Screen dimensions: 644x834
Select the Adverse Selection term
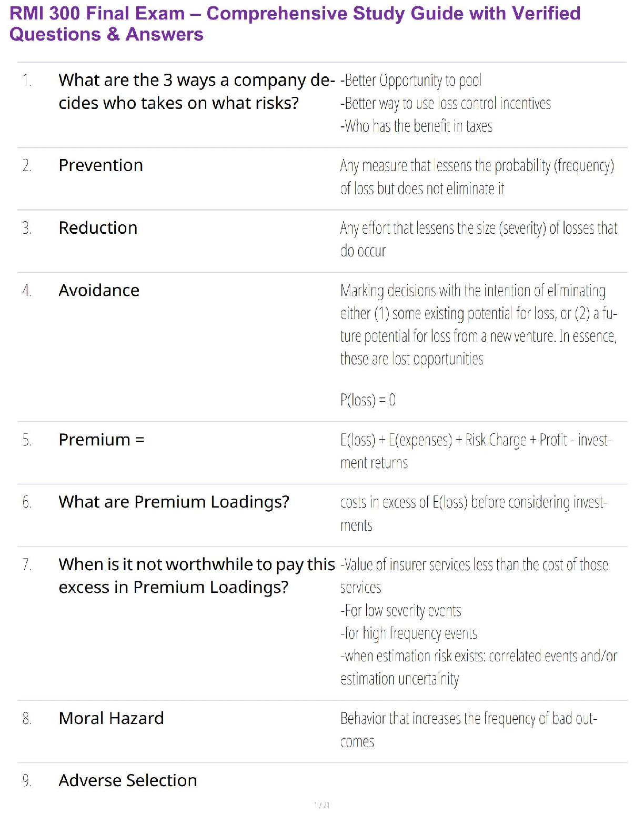point(127,780)
